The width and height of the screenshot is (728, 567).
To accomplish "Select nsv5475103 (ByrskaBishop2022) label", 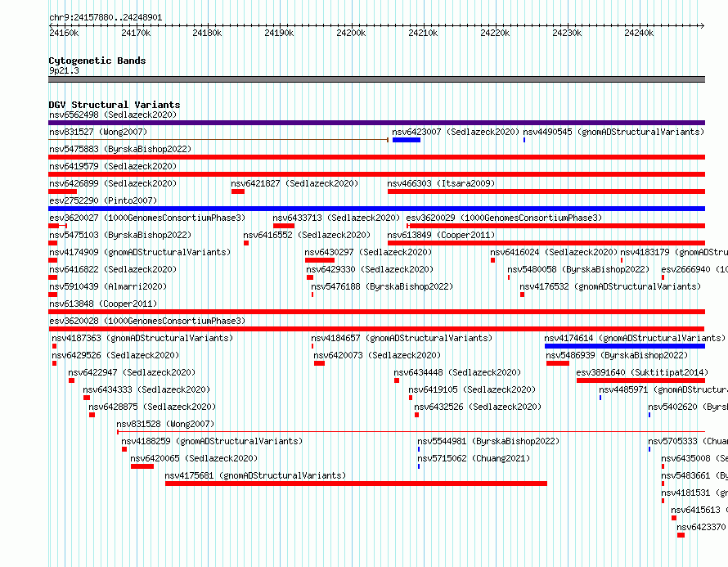I will tap(120, 235).
